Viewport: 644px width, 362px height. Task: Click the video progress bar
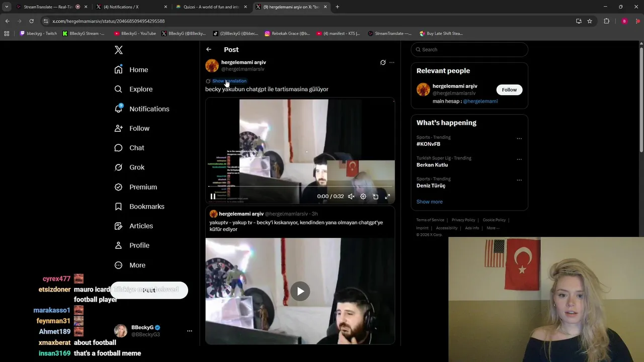300,187
